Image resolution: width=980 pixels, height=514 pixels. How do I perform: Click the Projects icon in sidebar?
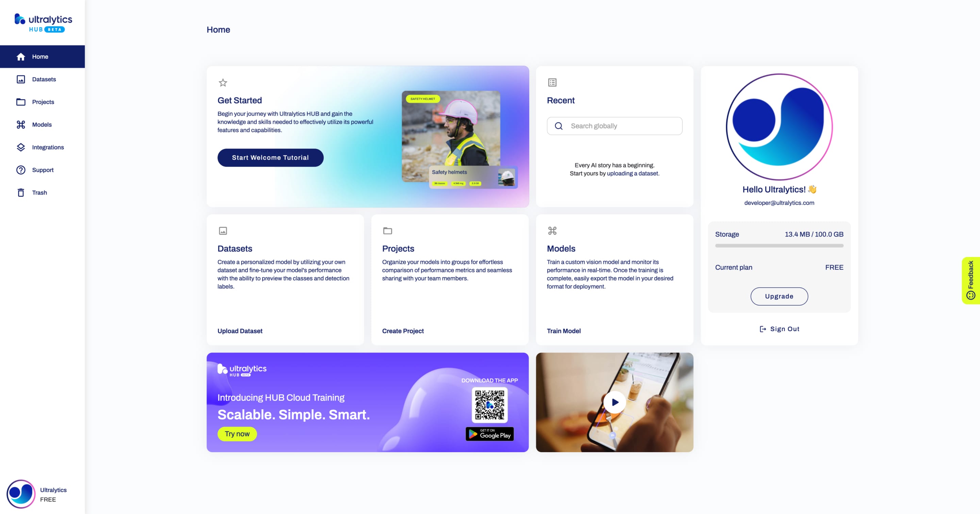click(20, 102)
